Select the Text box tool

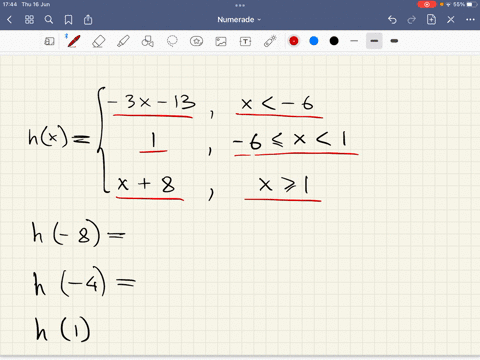pos(245,41)
